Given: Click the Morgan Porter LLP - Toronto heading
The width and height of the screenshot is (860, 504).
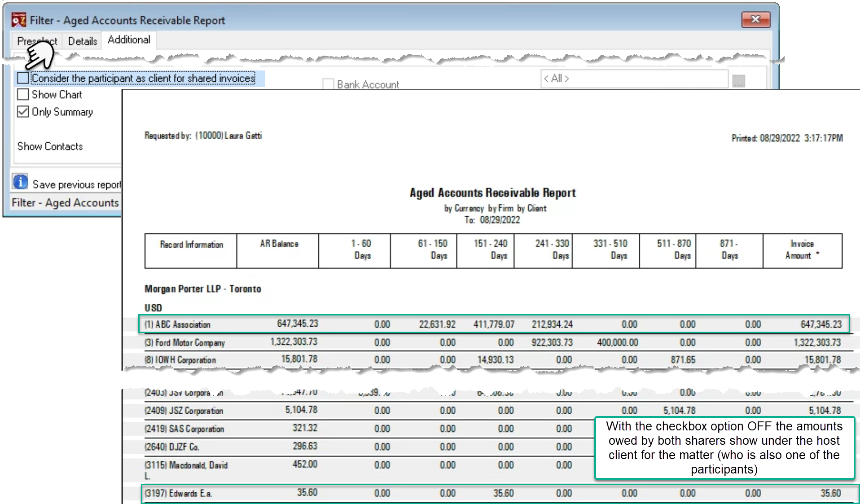Looking at the screenshot, I should tap(202, 289).
